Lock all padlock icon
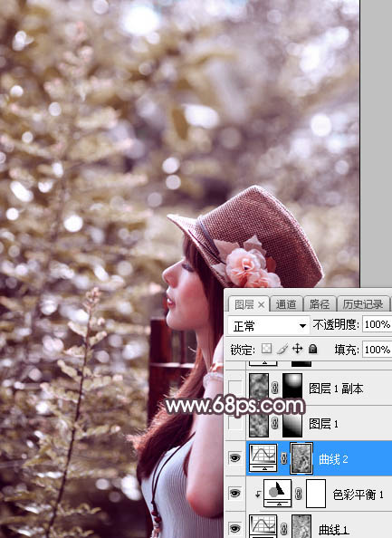Screen dimensions: 392x538 [312, 349]
